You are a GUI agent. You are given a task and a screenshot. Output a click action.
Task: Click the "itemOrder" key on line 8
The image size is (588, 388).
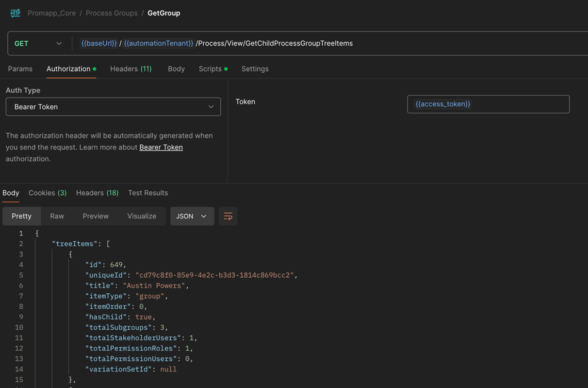[x=108, y=306]
